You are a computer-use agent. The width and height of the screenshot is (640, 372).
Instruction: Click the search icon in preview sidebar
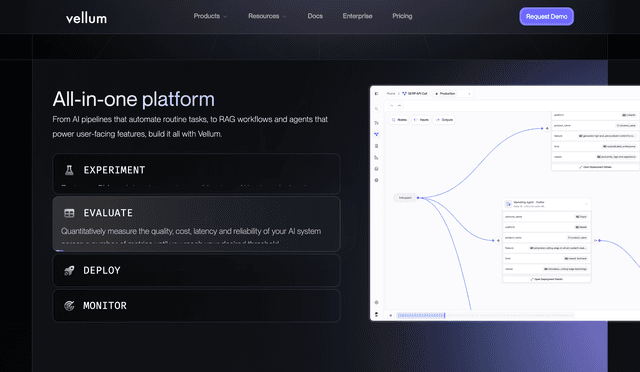[376, 109]
